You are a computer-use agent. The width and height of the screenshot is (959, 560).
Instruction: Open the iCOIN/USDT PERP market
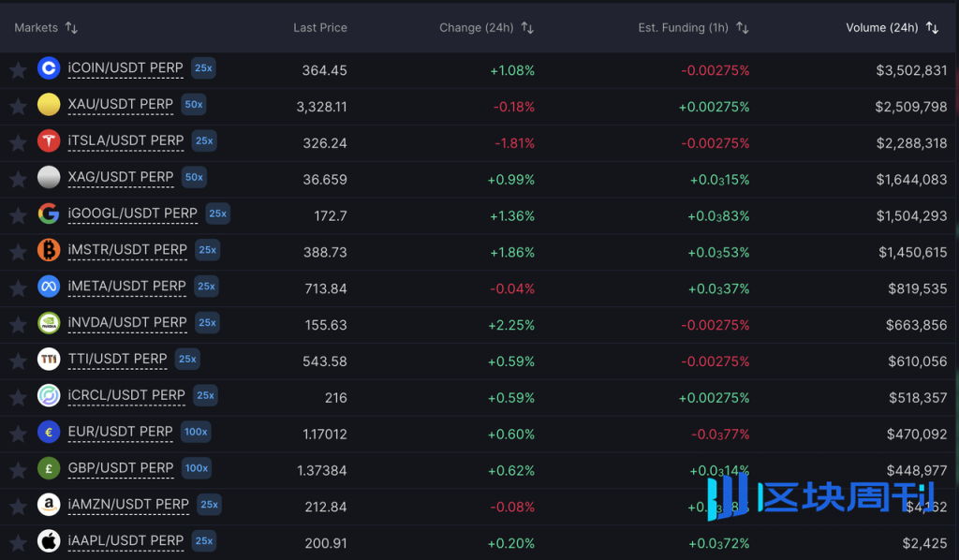point(125,67)
